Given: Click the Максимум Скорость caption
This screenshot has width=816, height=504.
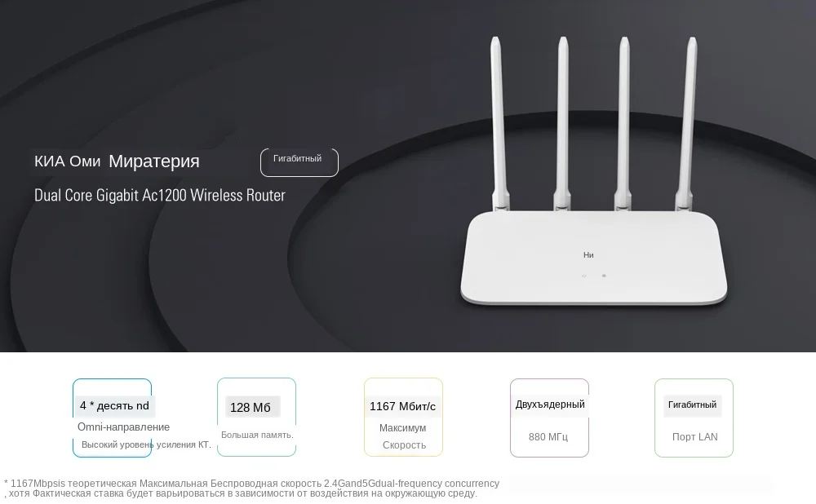Looking at the screenshot, I should point(403,436).
